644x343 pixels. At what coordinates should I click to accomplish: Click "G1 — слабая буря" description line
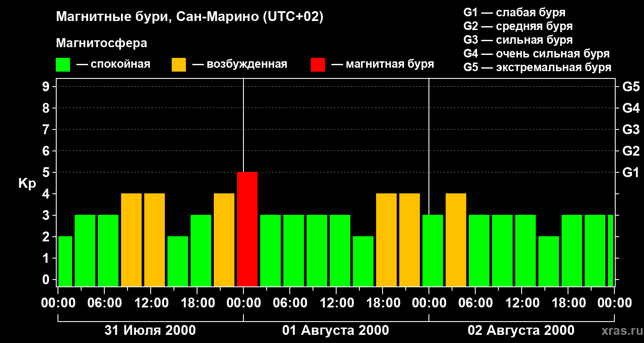(514, 12)
